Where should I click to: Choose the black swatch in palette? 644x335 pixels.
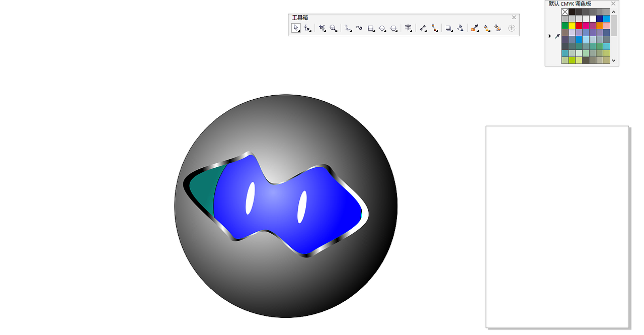pyautogui.click(x=572, y=12)
